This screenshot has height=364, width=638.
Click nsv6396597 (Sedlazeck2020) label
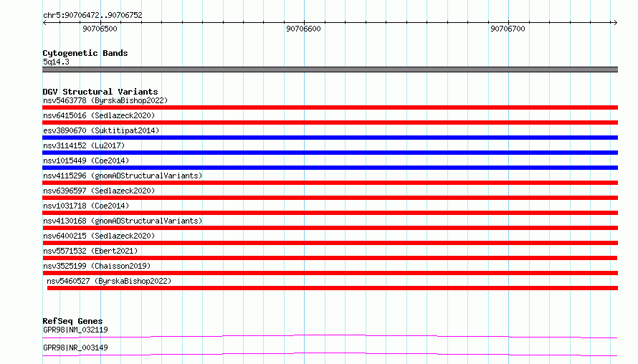tap(99, 191)
